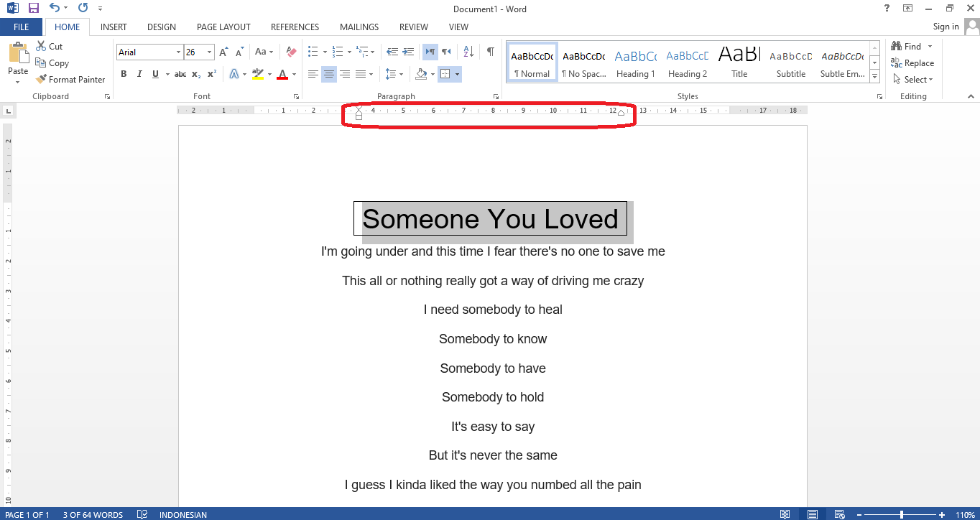This screenshot has width=980, height=520.
Task: Expand the Styles gallery with the More arrow
Action: coord(874,76)
